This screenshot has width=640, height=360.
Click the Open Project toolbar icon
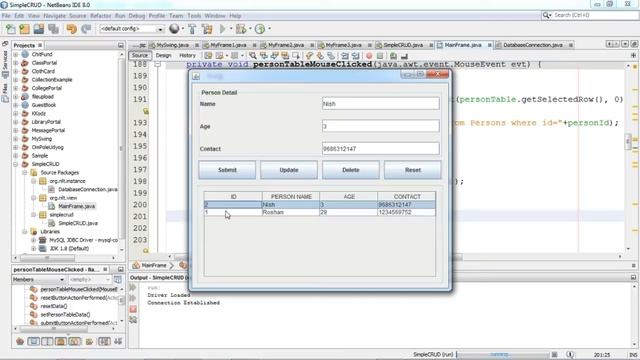tap(39, 29)
